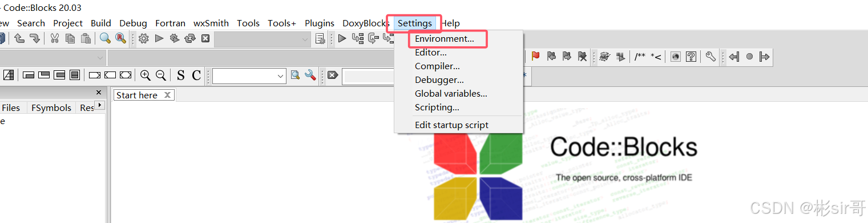Open DoxyBlocks preferences wrench icon
868x223 pixels.
(710, 56)
